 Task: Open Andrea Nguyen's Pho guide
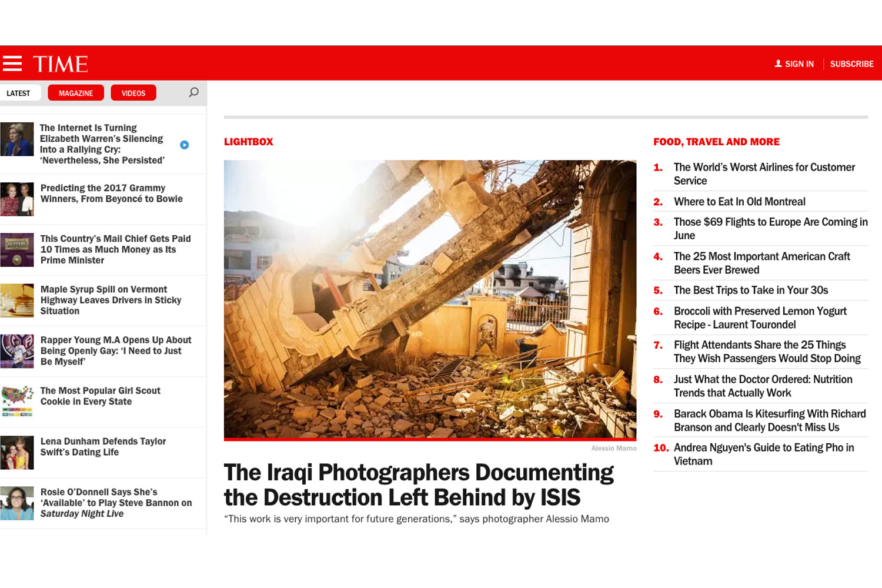(764, 455)
